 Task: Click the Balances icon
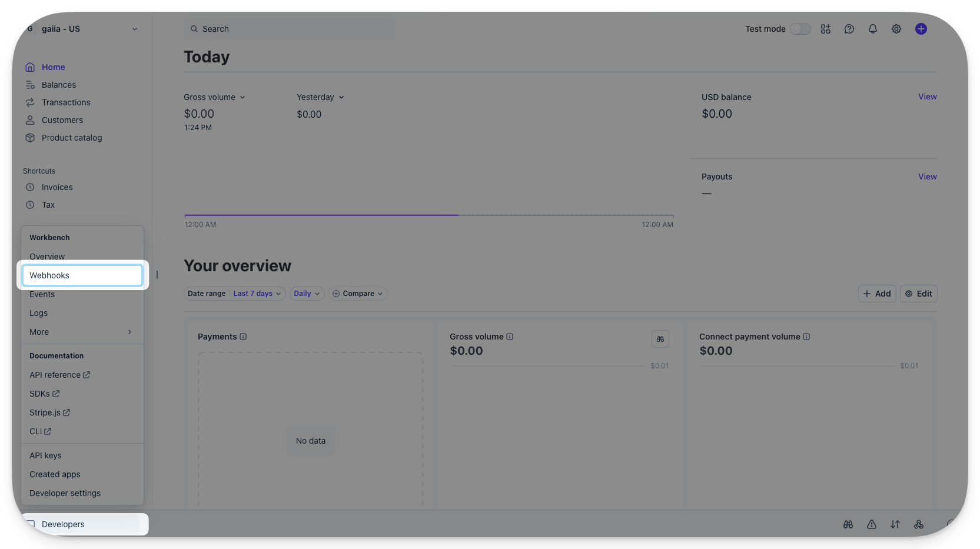[x=30, y=85]
